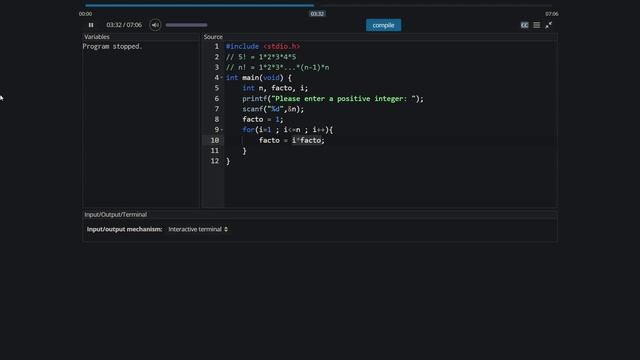
Task: Click the 'int n, facto, i;' declaration
Action: [x=275, y=88]
